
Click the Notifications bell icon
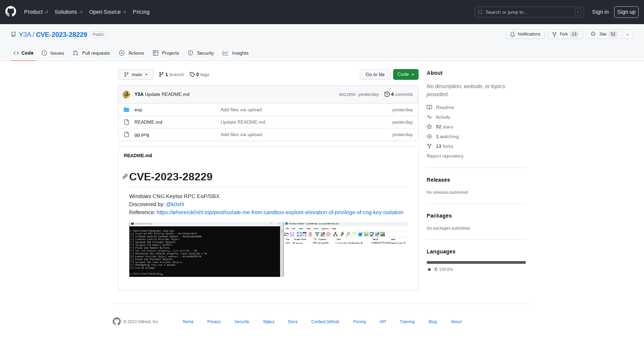pos(513,34)
